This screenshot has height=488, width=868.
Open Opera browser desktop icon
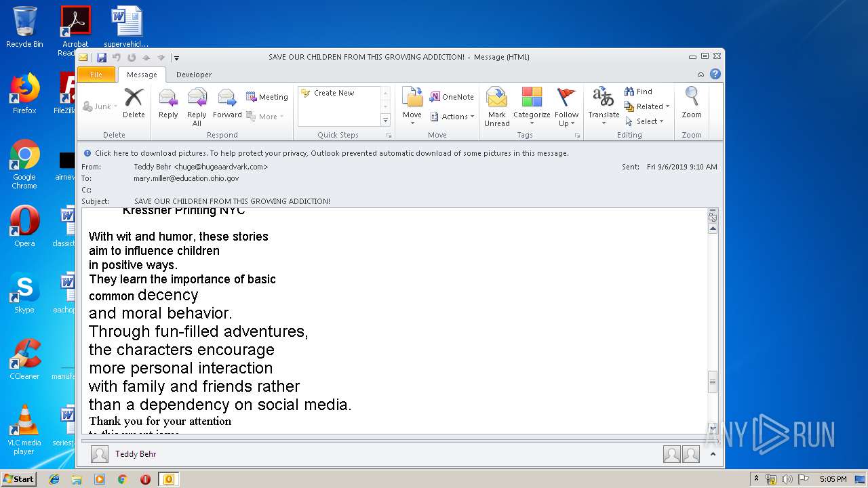tap(24, 226)
